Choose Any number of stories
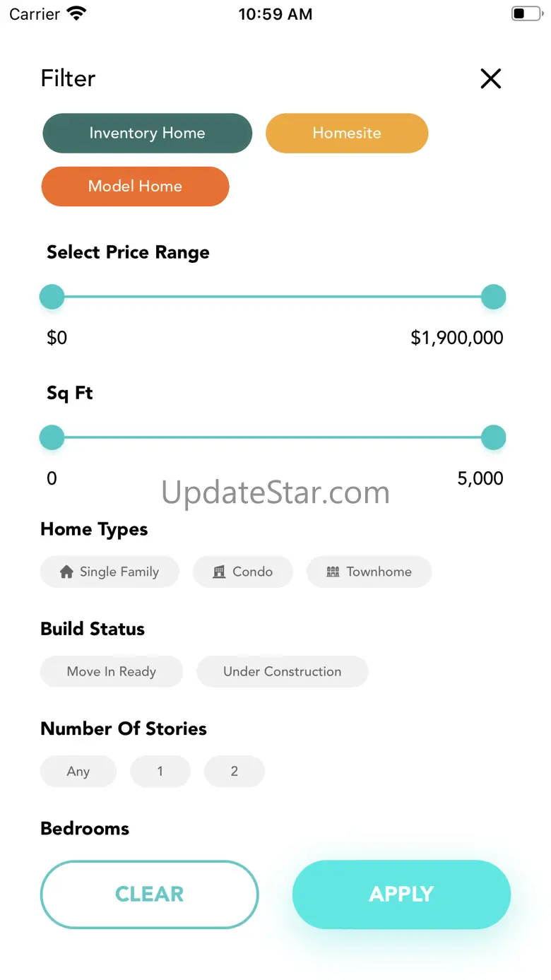Image resolution: width=551 pixels, height=980 pixels. (x=78, y=772)
